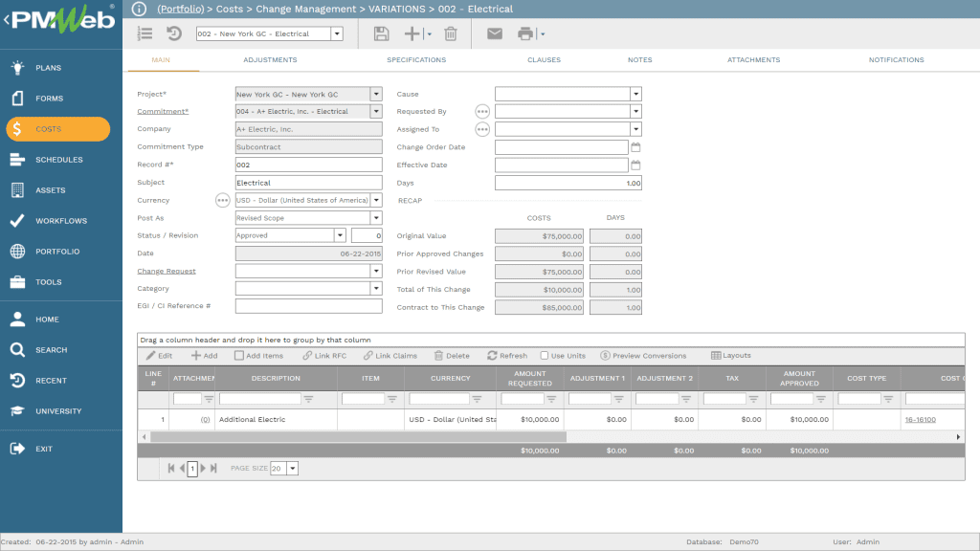Open the Change Order Date calendar picker
Viewport: 980px width, 551px height.
click(x=635, y=146)
